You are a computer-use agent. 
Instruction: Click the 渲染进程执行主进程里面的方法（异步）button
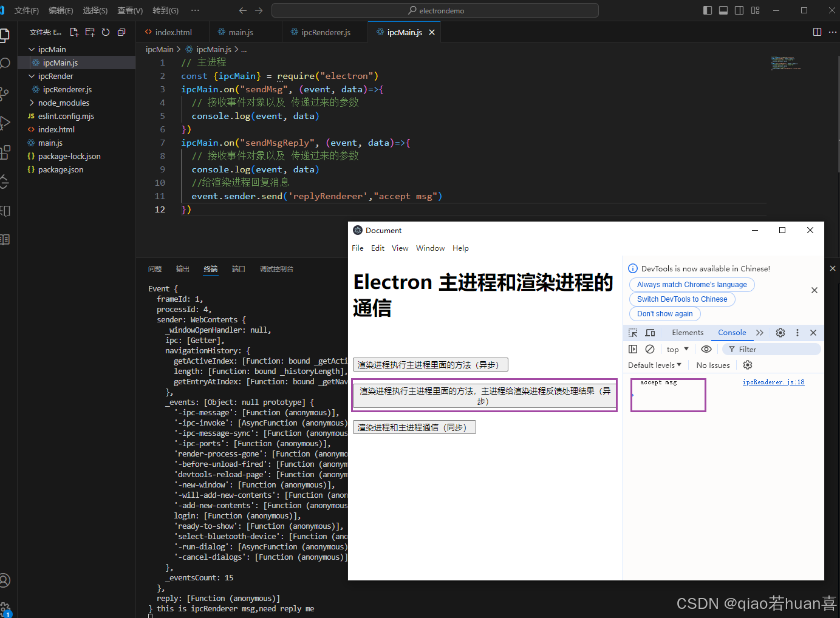pyautogui.click(x=430, y=365)
